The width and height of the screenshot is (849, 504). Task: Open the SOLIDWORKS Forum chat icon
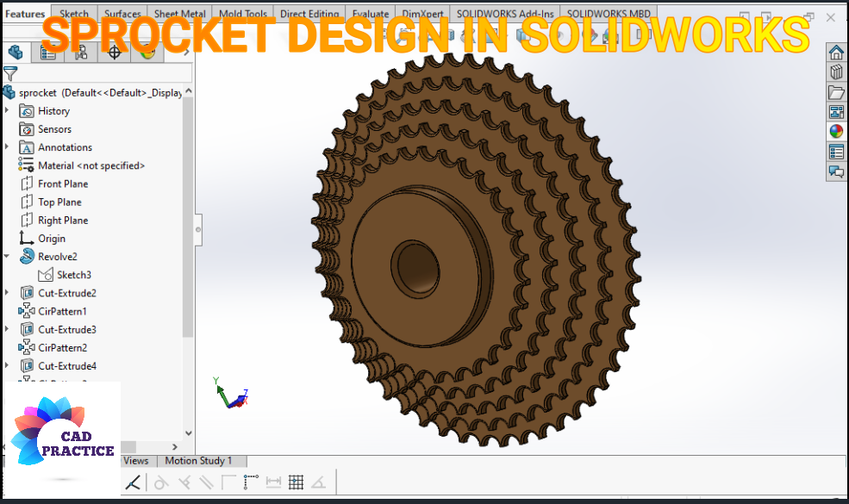[836, 172]
